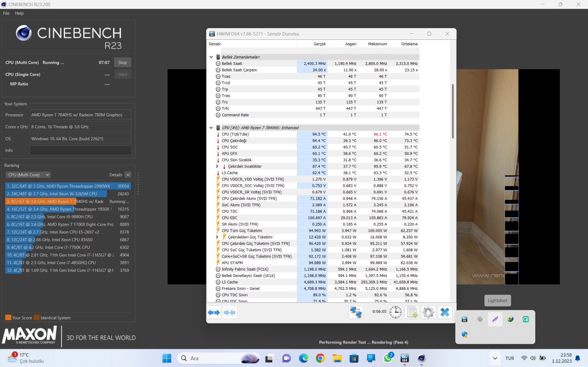
Task: Open Windows Security shield tray icon
Action: click(x=465, y=335)
